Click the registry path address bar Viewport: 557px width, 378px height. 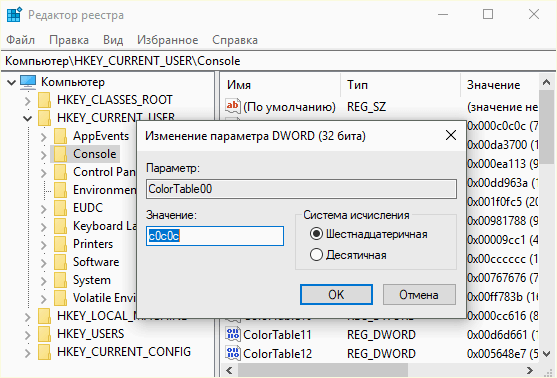coord(278,61)
